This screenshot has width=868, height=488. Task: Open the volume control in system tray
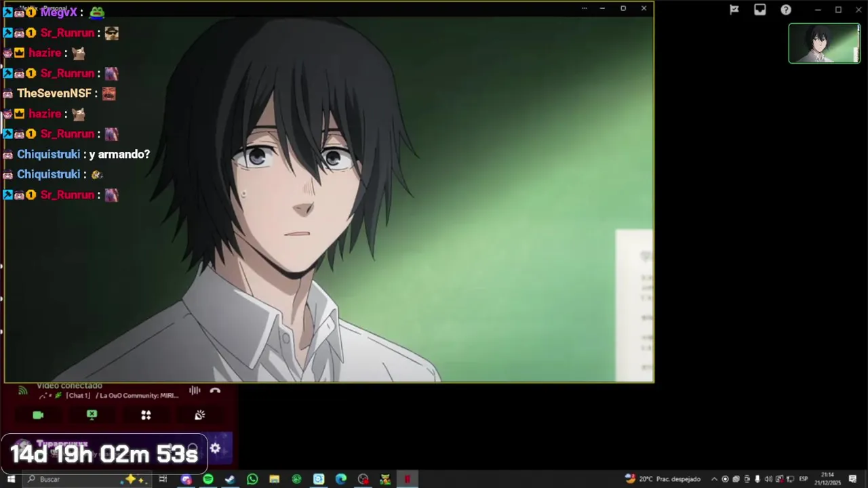coord(768,479)
